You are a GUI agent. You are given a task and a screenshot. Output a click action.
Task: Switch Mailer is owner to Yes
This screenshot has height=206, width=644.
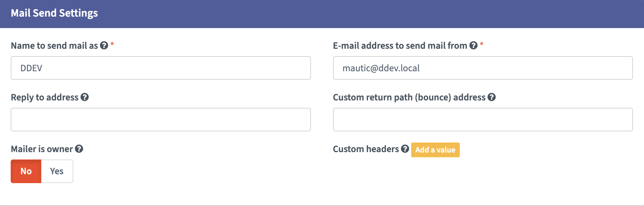tap(57, 171)
